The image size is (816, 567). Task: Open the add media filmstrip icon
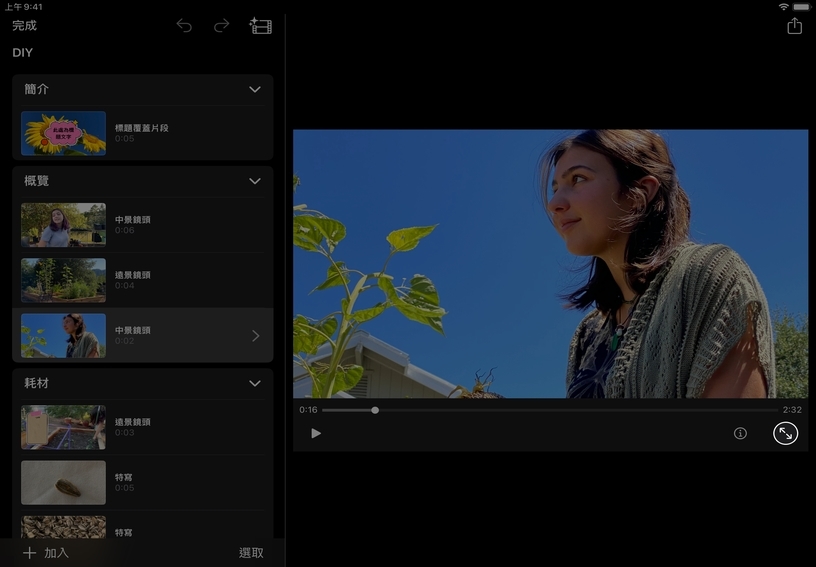pos(260,26)
